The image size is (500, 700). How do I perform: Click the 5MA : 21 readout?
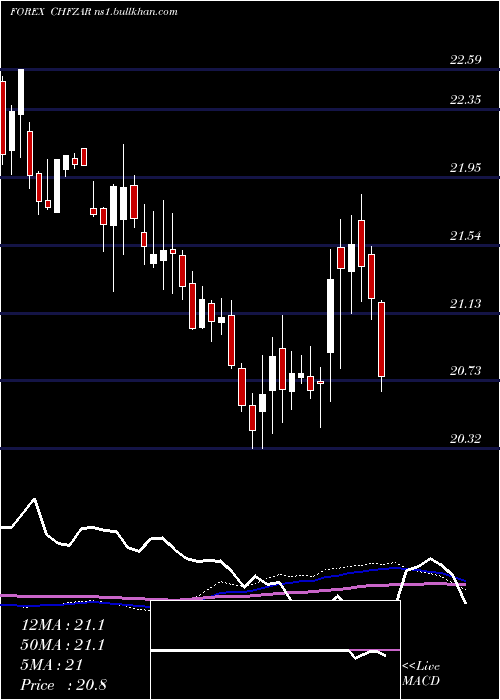click(52, 665)
